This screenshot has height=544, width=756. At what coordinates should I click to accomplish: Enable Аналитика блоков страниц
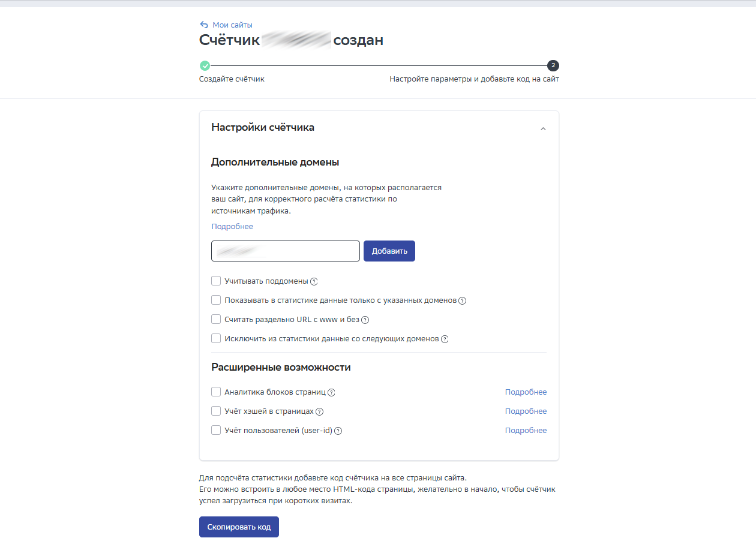tap(216, 391)
